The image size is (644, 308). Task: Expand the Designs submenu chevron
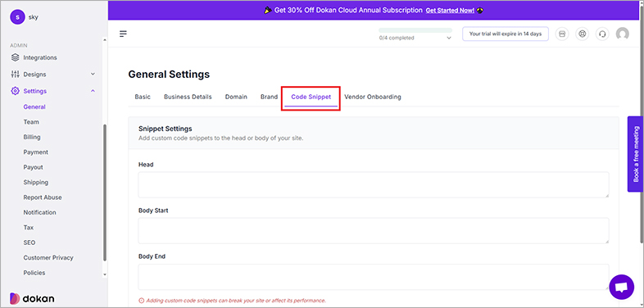93,74
